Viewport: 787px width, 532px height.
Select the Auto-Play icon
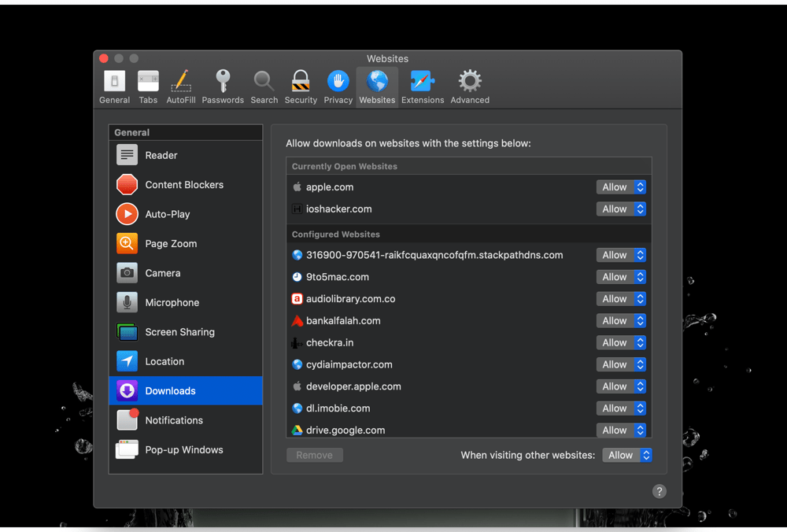pyautogui.click(x=127, y=214)
